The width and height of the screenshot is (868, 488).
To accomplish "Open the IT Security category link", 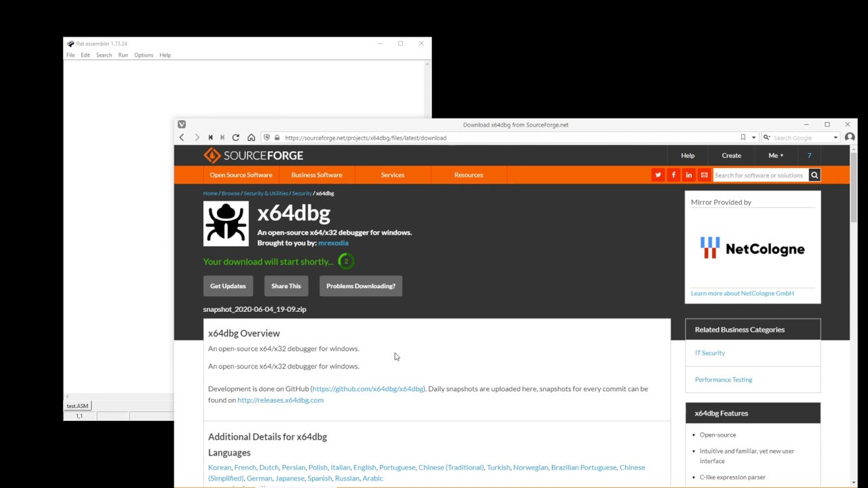I will click(709, 353).
